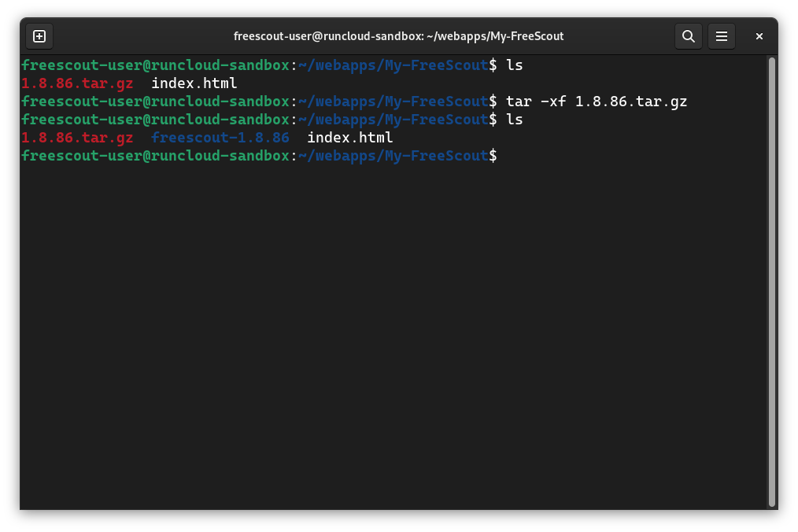
Task: Click the vertical scrollbar of the terminal
Action: [771, 283]
